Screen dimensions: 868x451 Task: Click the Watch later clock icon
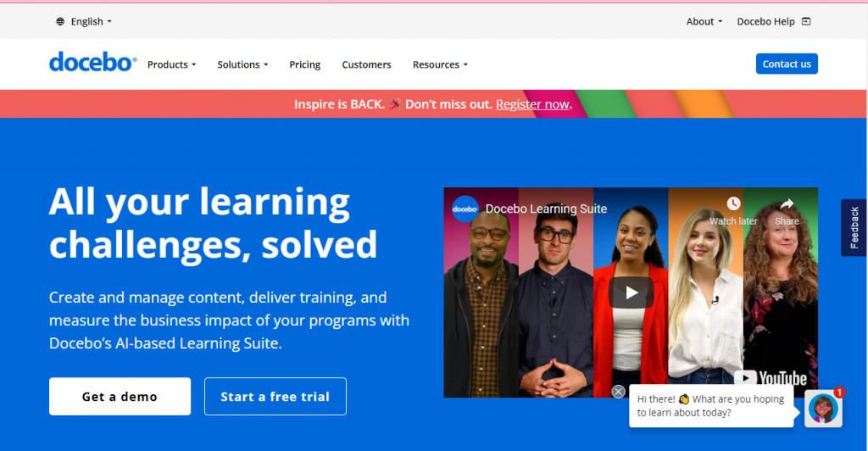(733, 203)
